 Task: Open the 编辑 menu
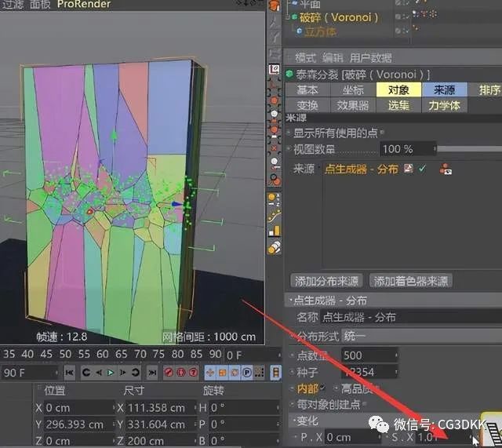333,58
